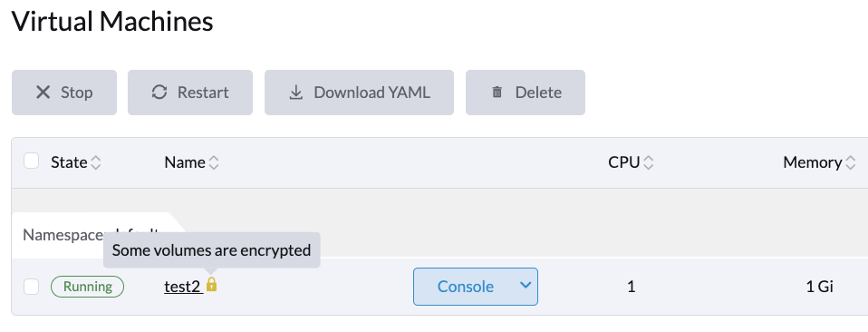Toggle sort arrows beside State column

tap(96, 162)
